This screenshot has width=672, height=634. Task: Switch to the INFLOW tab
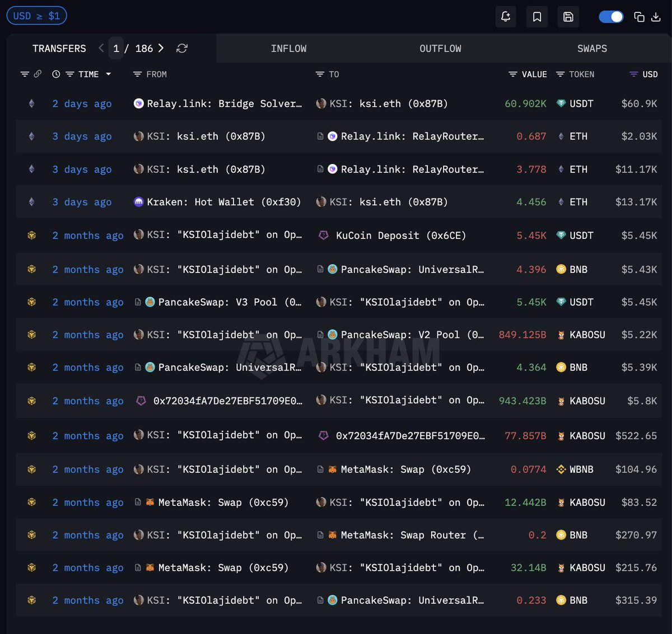(288, 49)
